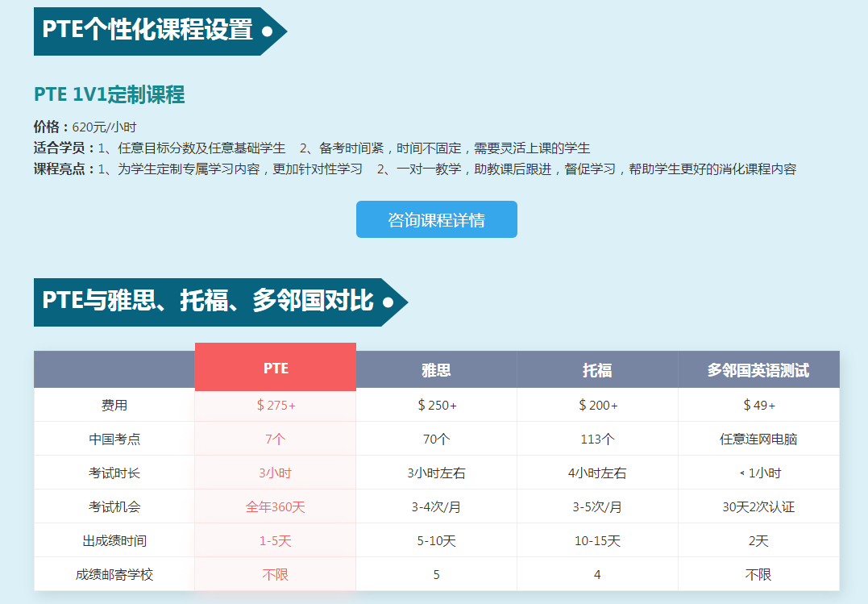Image resolution: width=868 pixels, height=604 pixels.
Task: Click the PTE fee cell $275+
Action: [x=276, y=405]
